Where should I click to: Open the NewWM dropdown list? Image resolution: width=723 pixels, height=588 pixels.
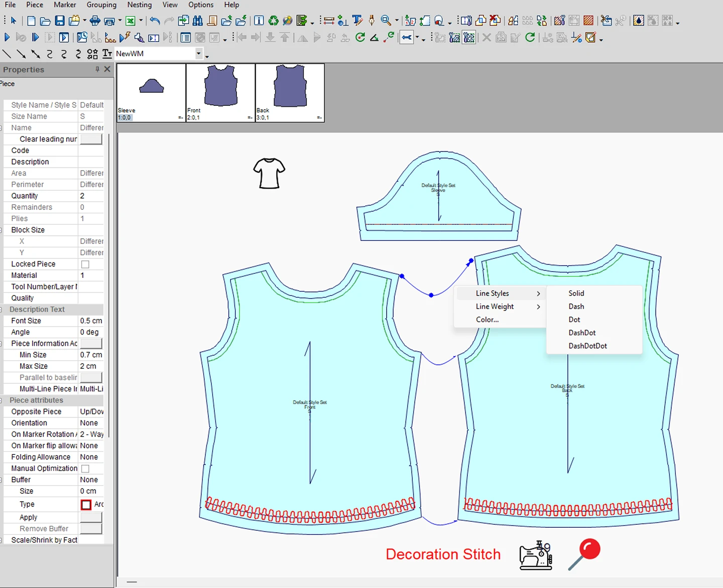[x=199, y=53]
